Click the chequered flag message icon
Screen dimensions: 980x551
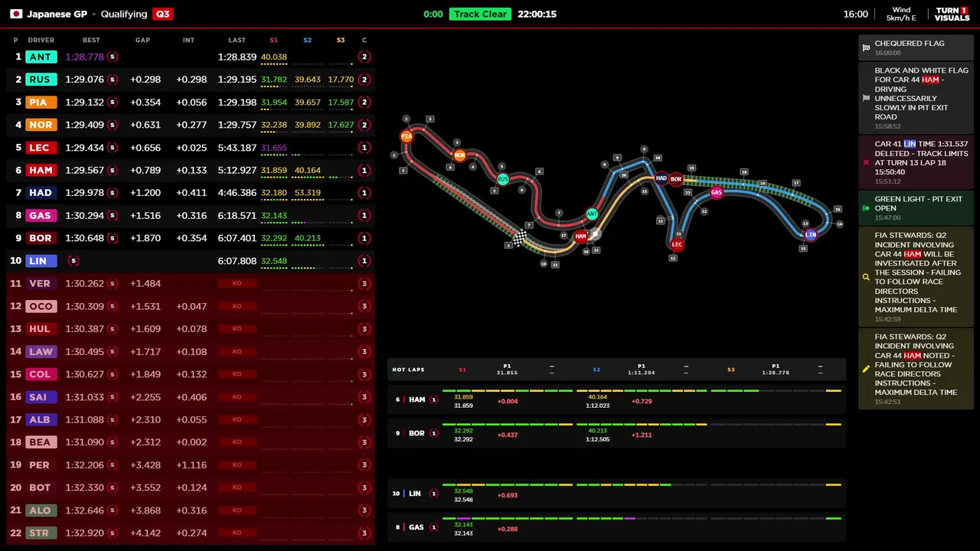pyautogui.click(x=866, y=47)
